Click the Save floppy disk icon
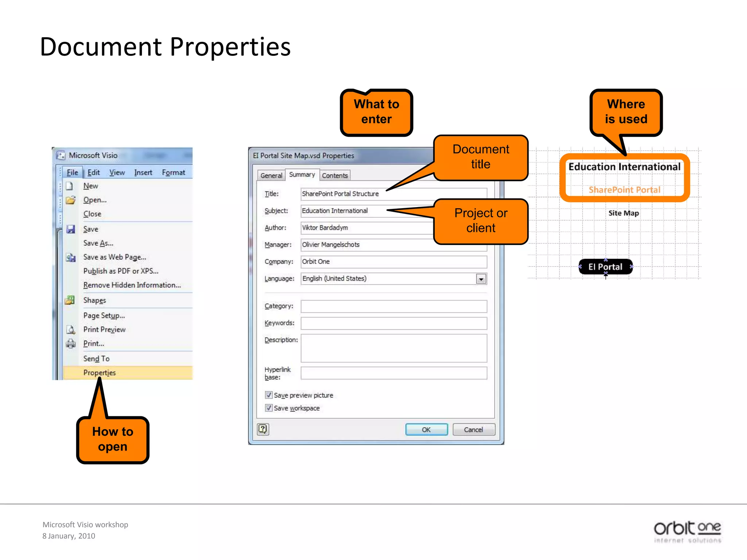The height and width of the screenshot is (560, 747). (x=70, y=229)
